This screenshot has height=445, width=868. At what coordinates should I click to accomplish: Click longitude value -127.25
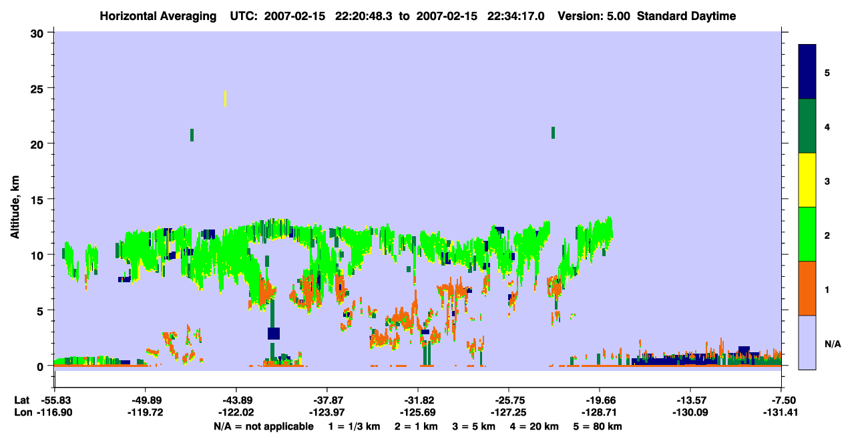(508, 412)
